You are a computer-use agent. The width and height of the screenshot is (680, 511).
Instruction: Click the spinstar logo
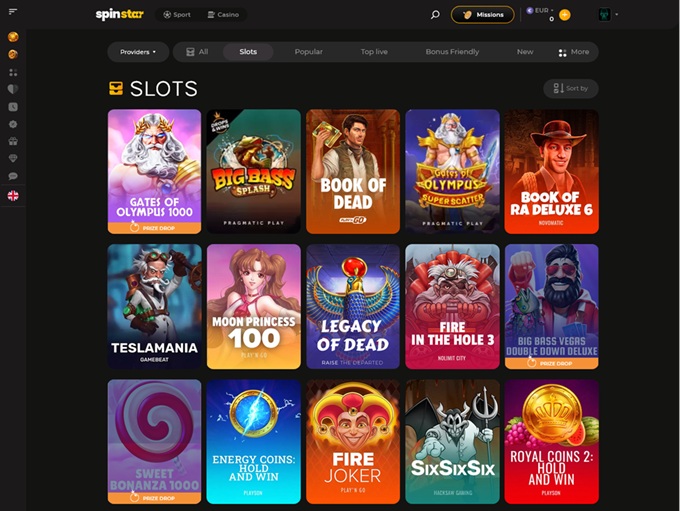click(119, 14)
